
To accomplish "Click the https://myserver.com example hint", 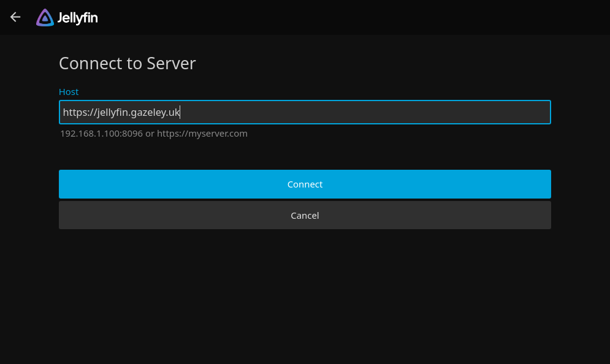I will [202, 133].
